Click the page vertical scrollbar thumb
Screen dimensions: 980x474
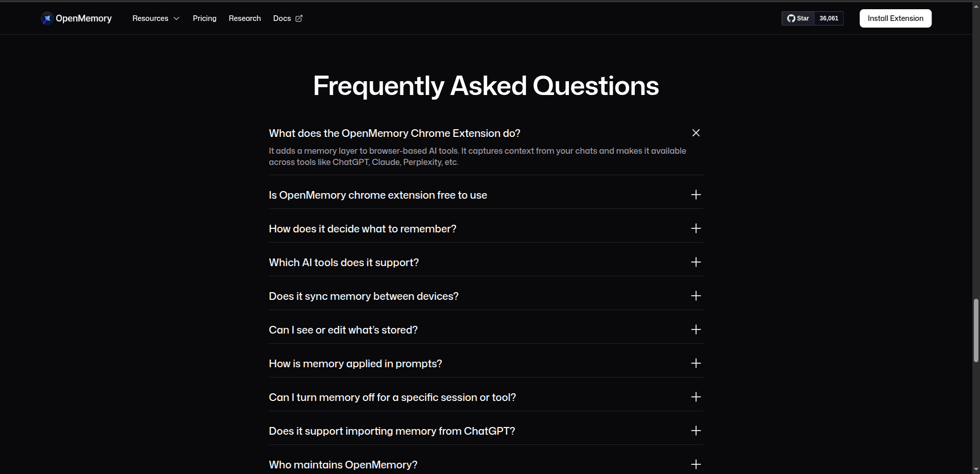click(976, 330)
